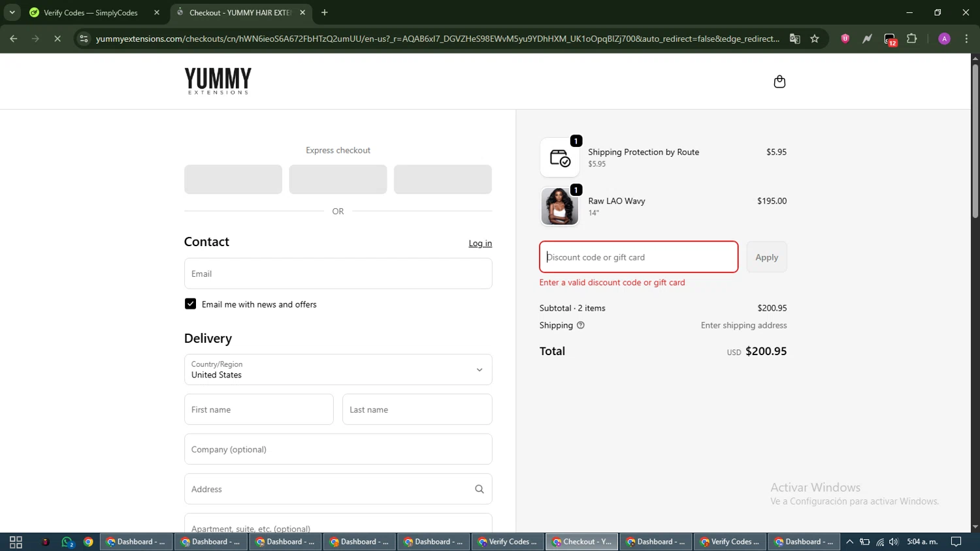This screenshot has height=551, width=980.
Task: Click the Last name field
Action: (417, 409)
